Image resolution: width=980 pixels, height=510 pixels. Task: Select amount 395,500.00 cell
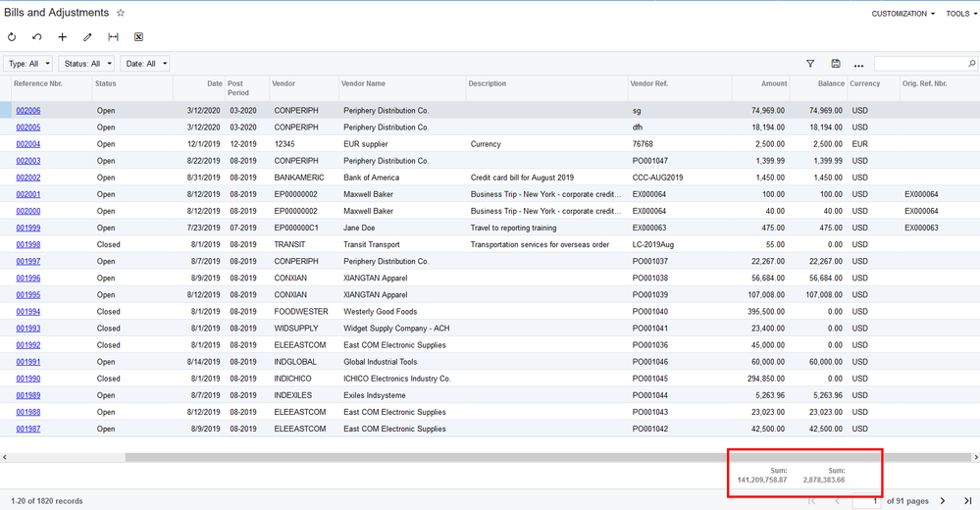coord(766,311)
